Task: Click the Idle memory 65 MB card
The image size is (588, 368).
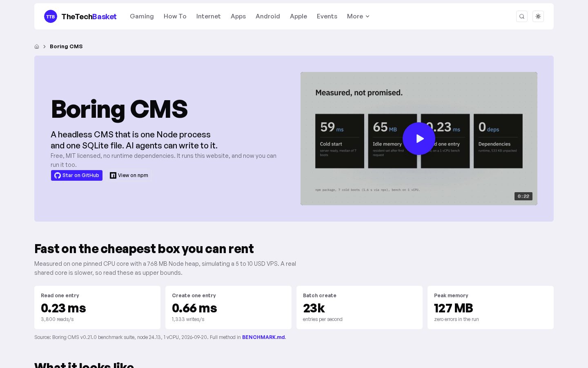Action: (x=392, y=141)
